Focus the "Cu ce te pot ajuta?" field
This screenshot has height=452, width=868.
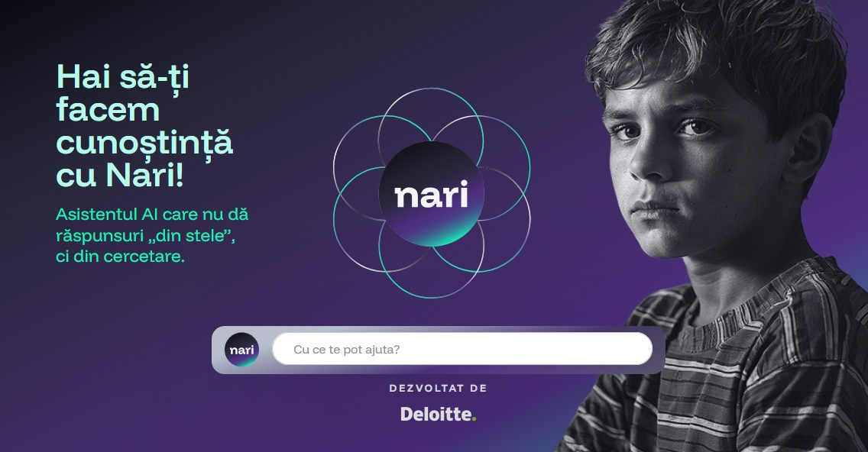point(462,349)
